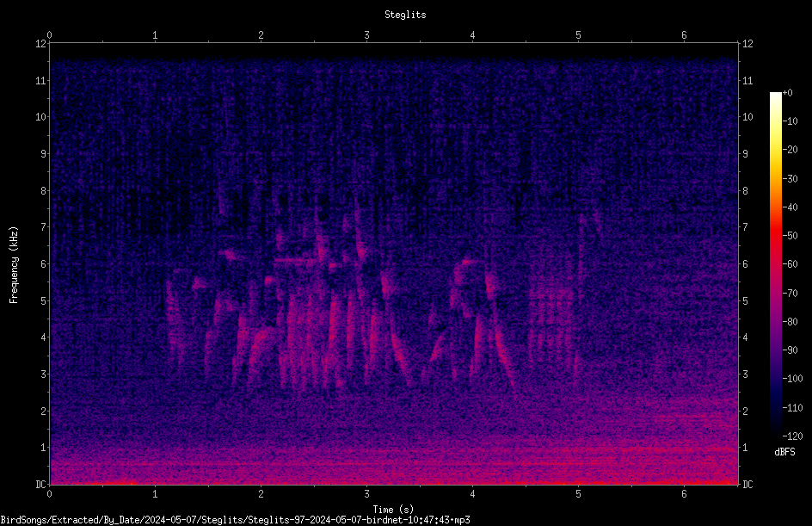Click the Steglits title text
Screen dimensions: 812x526
pyautogui.click(x=405, y=15)
